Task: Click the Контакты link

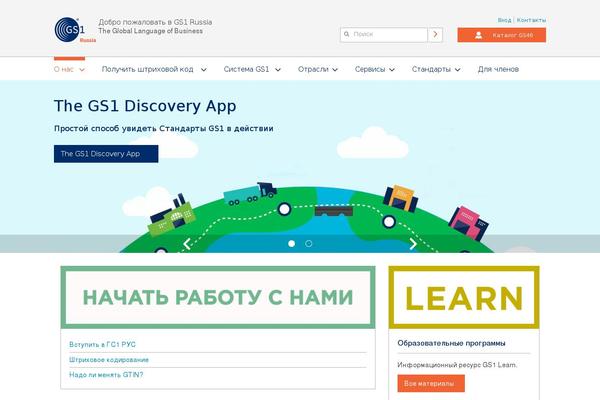Action: coord(531,20)
